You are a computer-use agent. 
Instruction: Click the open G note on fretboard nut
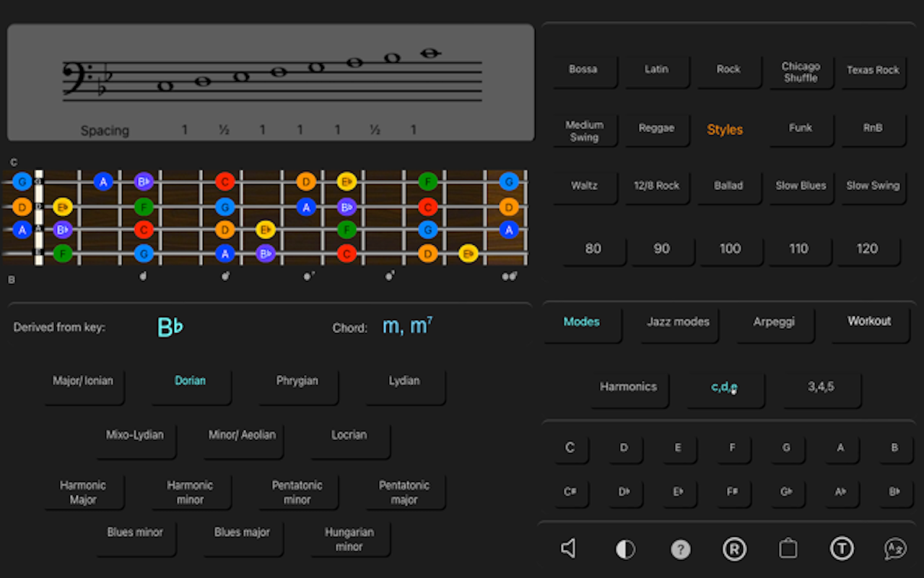click(x=22, y=181)
